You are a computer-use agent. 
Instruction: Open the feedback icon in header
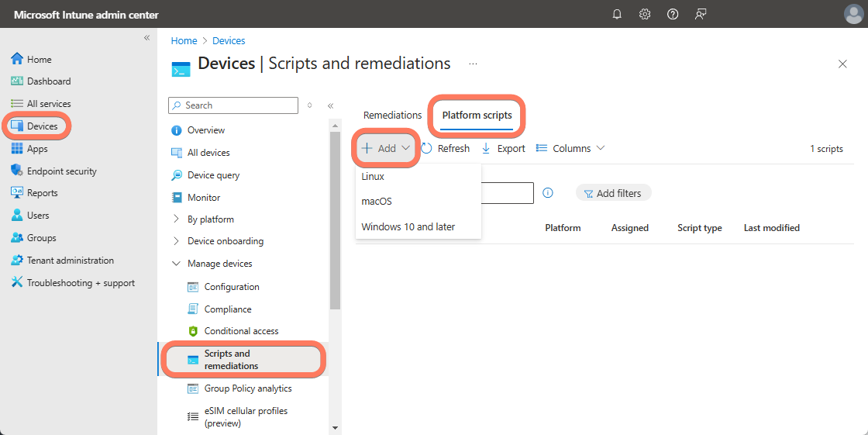click(701, 14)
